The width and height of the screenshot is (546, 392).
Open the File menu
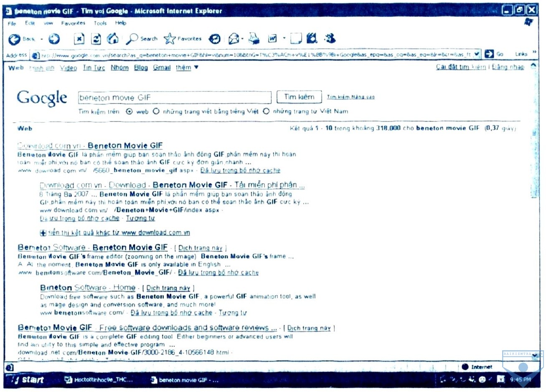[x=12, y=23]
